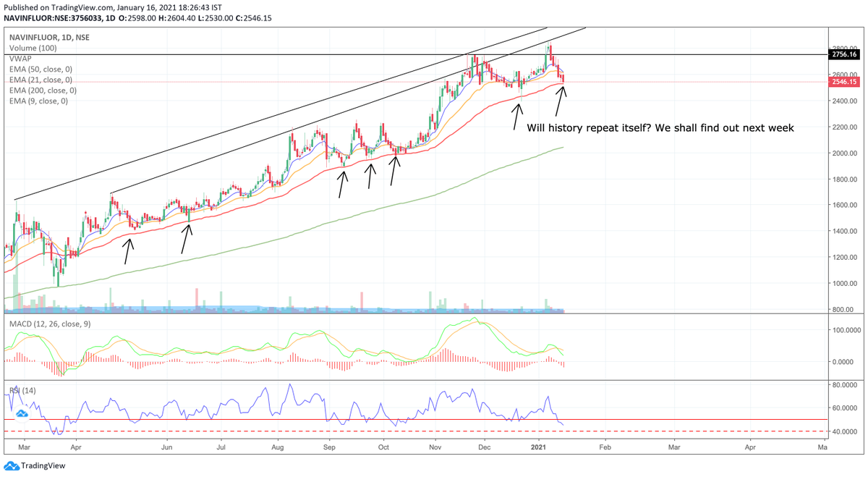Click the EMA (21, close, 0) legend

(41, 80)
